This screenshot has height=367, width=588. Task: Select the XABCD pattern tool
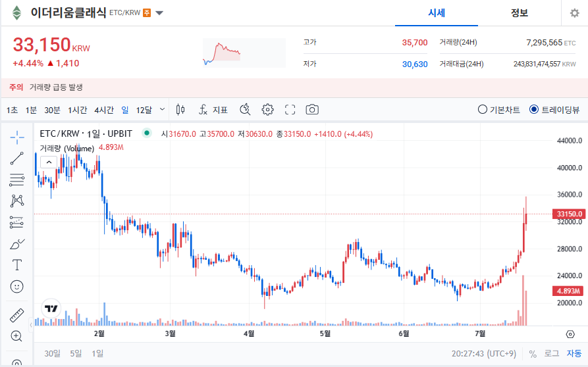point(17,201)
